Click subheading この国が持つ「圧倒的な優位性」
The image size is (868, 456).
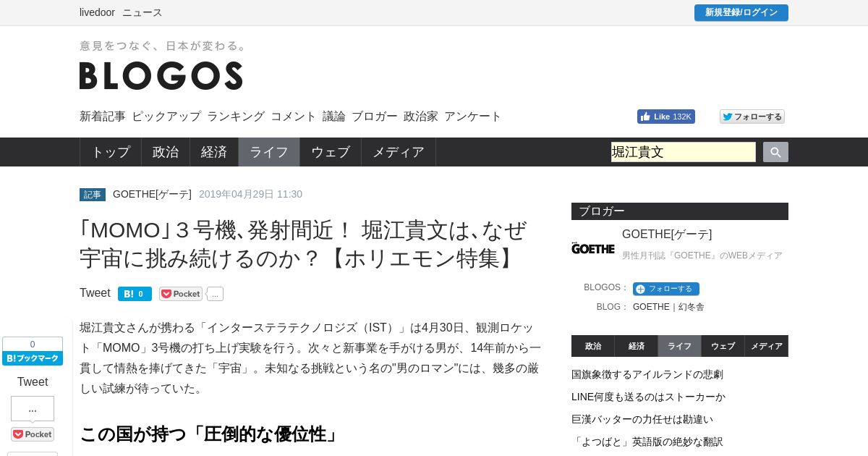pyautogui.click(x=210, y=434)
